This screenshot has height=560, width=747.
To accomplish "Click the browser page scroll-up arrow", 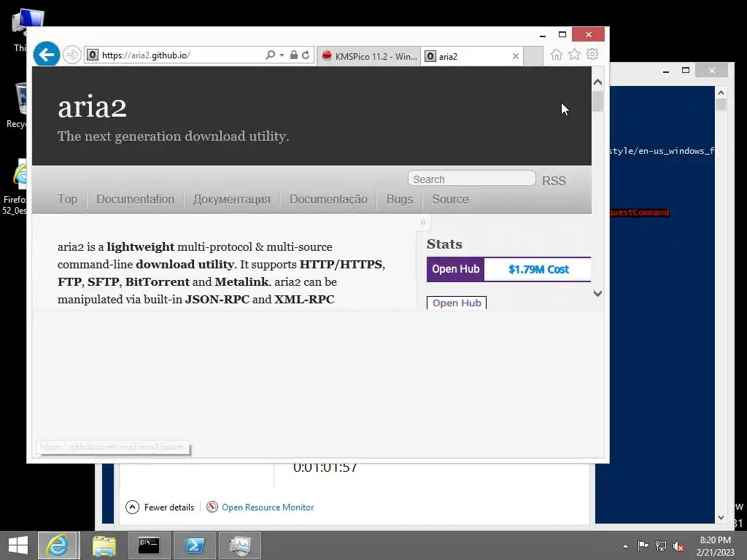I will click(598, 82).
